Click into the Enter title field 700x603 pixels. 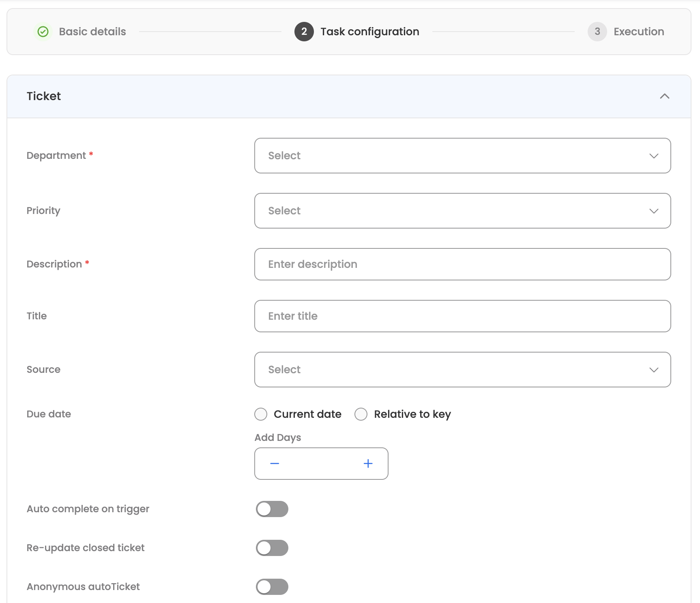click(462, 316)
